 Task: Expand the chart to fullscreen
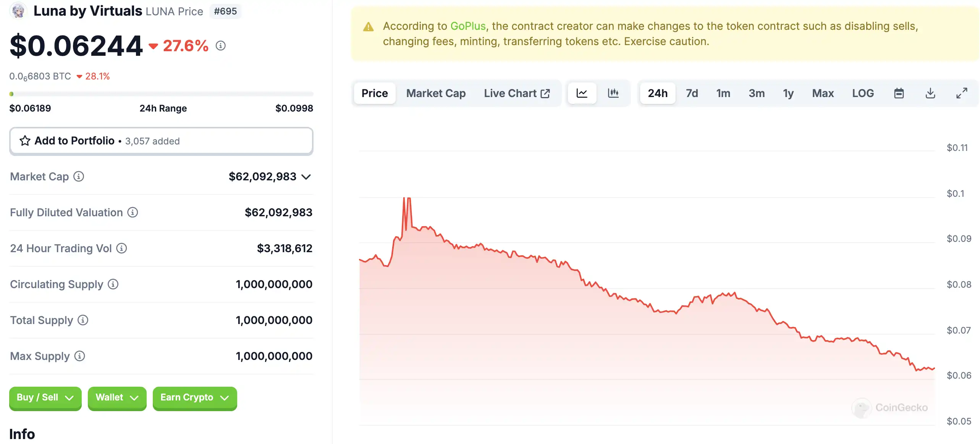(x=962, y=93)
